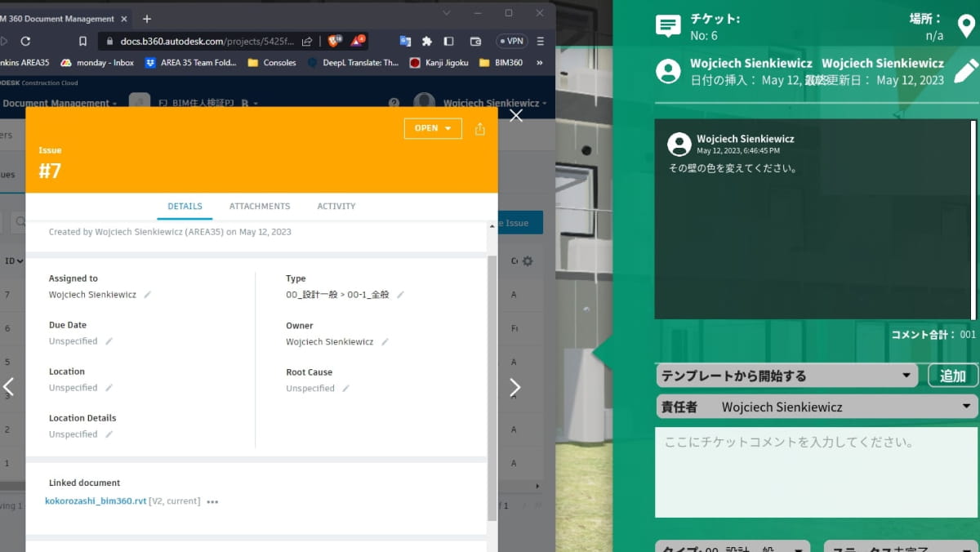Image resolution: width=980 pixels, height=552 pixels.
Task: Click the location pin icon
Action: tap(966, 26)
